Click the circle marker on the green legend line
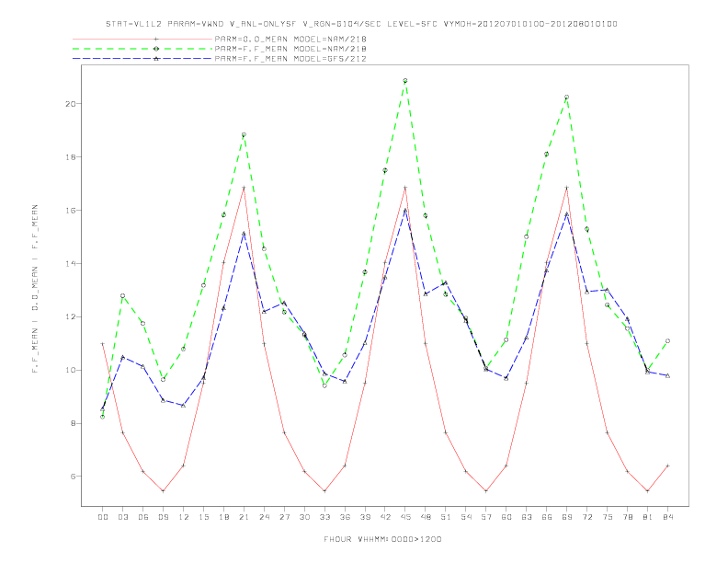Image resolution: width=728 pixels, height=563 pixels. tap(156, 49)
